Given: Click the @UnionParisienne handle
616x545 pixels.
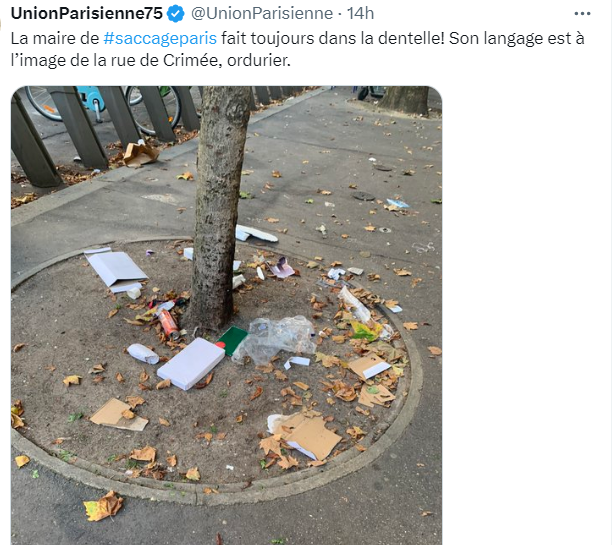Looking at the screenshot, I should (262, 14).
